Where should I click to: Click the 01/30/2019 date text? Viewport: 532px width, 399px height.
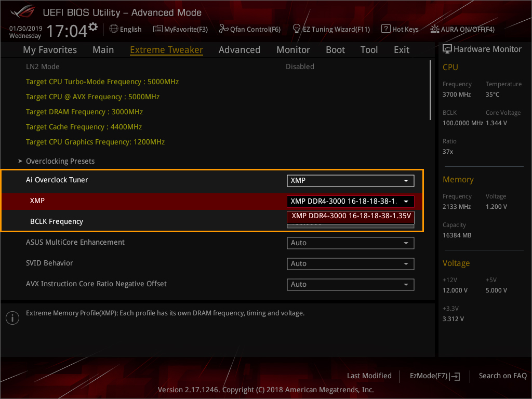pyautogui.click(x=26, y=29)
